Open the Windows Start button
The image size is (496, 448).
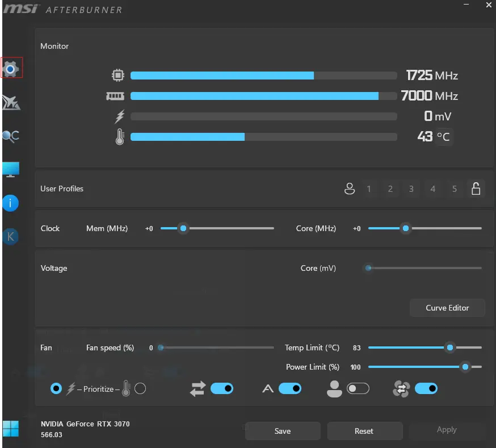point(10,429)
